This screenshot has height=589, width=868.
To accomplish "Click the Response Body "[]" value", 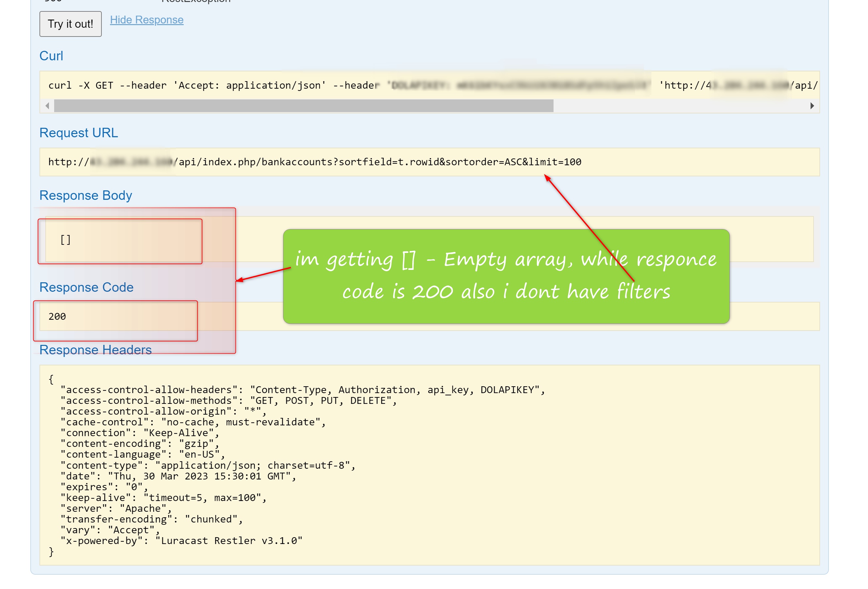I will [65, 240].
